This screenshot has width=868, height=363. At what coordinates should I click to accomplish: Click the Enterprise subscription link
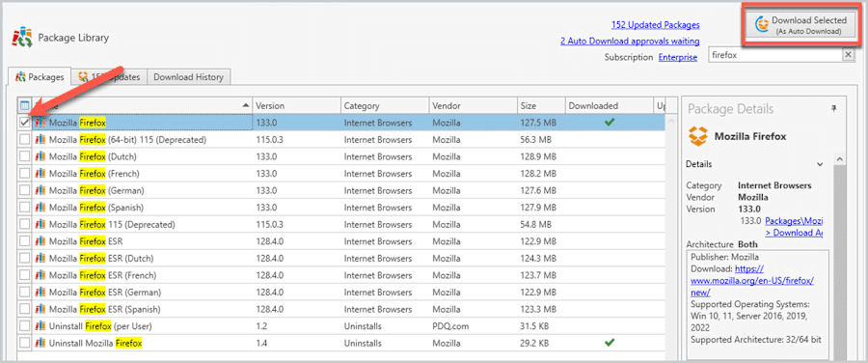point(678,57)
